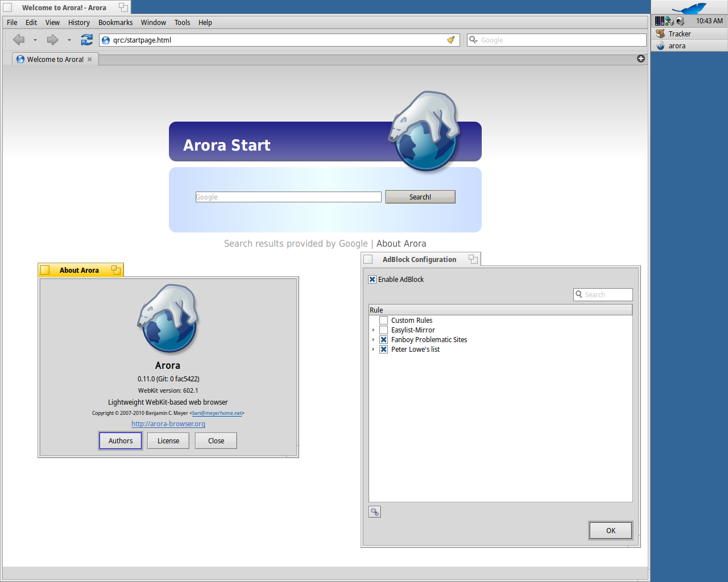Viewport: 728px width, 582px height.
Task: Click the close box on the About Arora title tab
Action: (45, 270)
